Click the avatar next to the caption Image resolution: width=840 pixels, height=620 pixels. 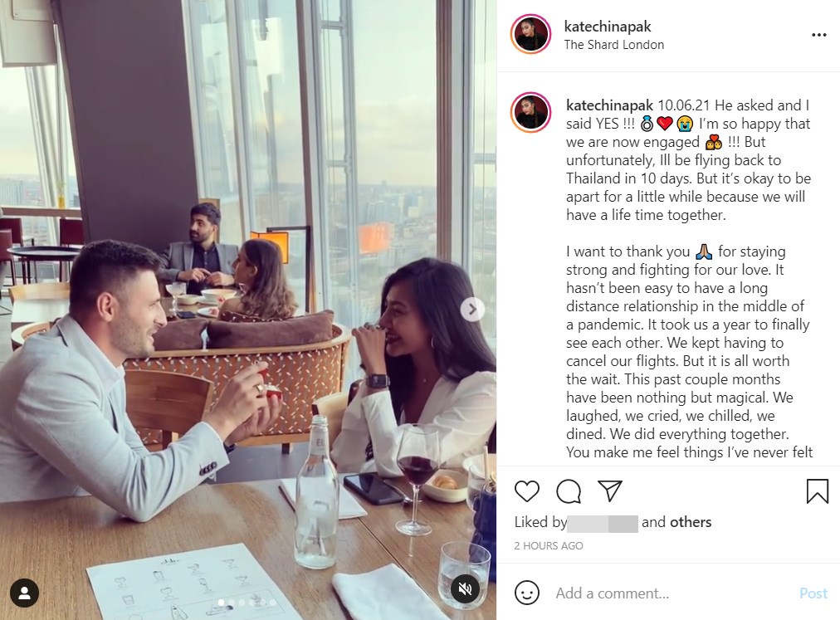click(x=531, y=113)
